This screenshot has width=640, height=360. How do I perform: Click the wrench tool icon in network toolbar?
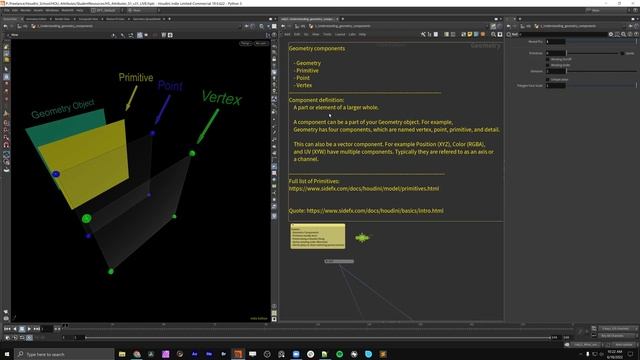click(423, 35)
